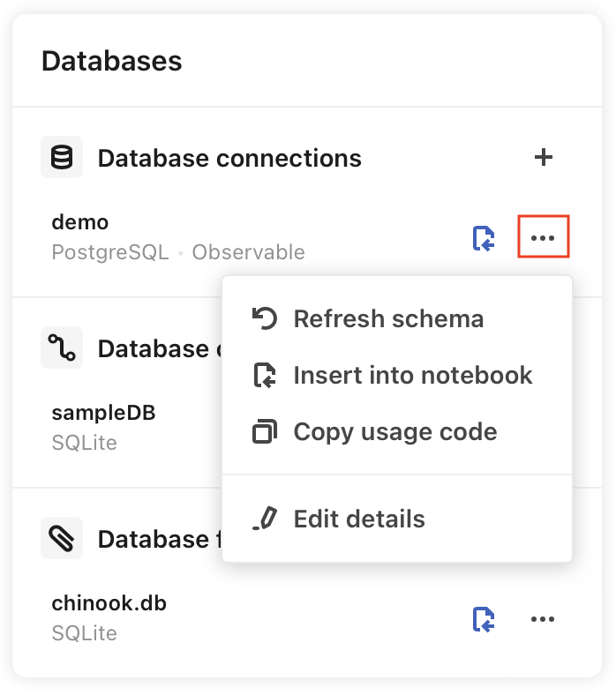Screen dimensions: 616x695
Task: Add a new database connection with plus icon
Action: coord(543,157)
